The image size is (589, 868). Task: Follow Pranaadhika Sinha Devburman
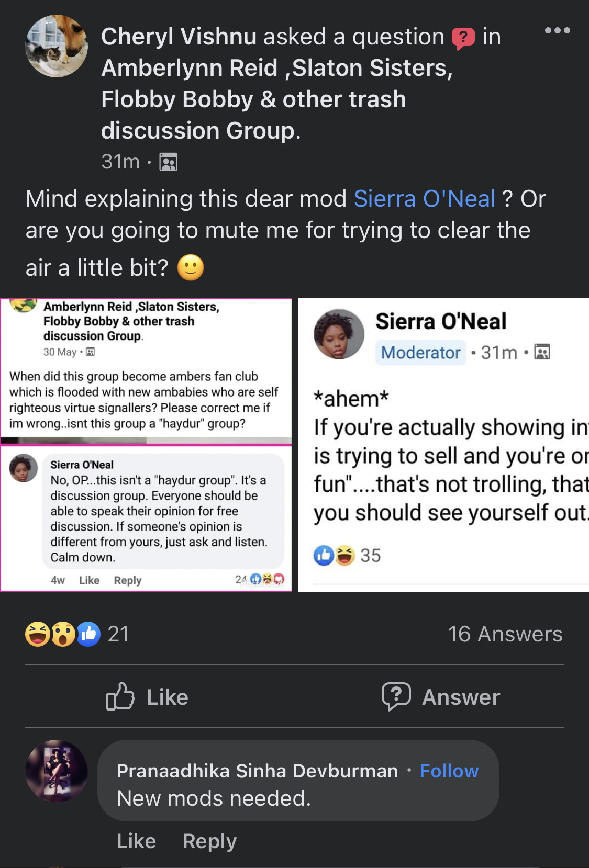449,771
